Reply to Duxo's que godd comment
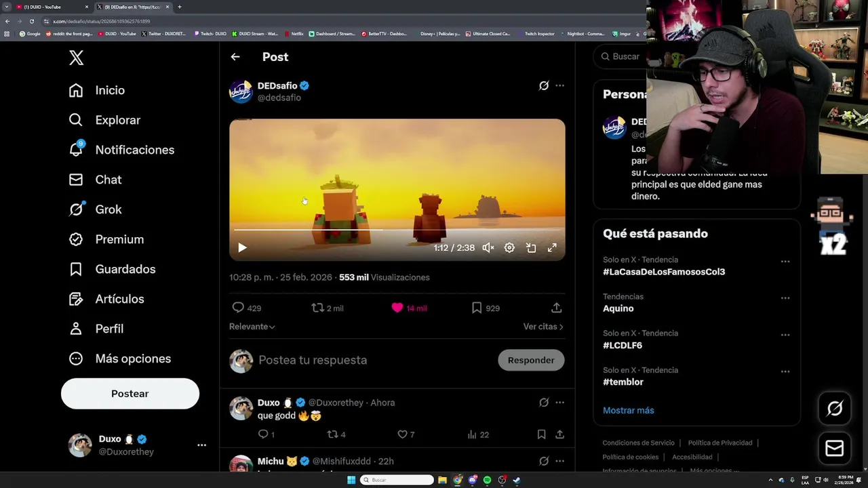Image resolution: width=868 pixels, height=488 pixels. pos(263,434)
